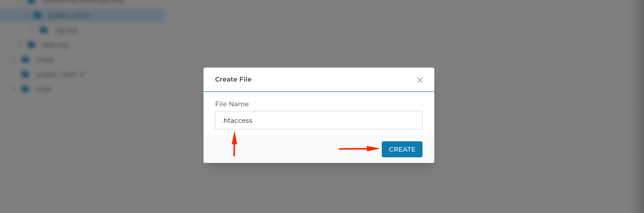
Task: Expand the cgi-bin folder arrow
Action: pos(32,30)
